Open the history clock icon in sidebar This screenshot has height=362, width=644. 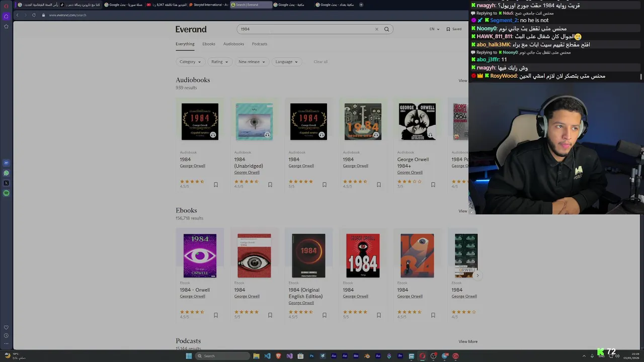(6, 335)
